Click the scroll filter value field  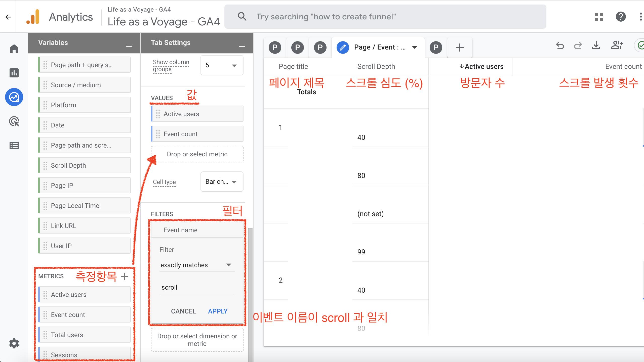point(197,287)
